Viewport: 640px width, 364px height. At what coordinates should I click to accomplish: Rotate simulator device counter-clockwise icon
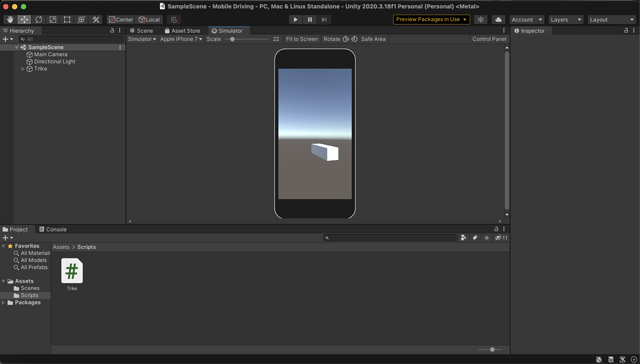346,39
